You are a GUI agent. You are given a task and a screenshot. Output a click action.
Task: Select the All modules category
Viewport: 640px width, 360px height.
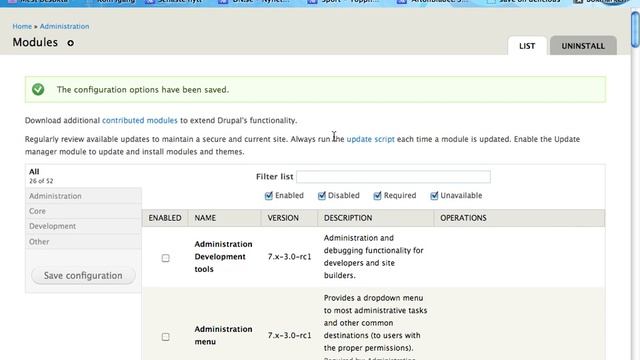coord(83,176)
